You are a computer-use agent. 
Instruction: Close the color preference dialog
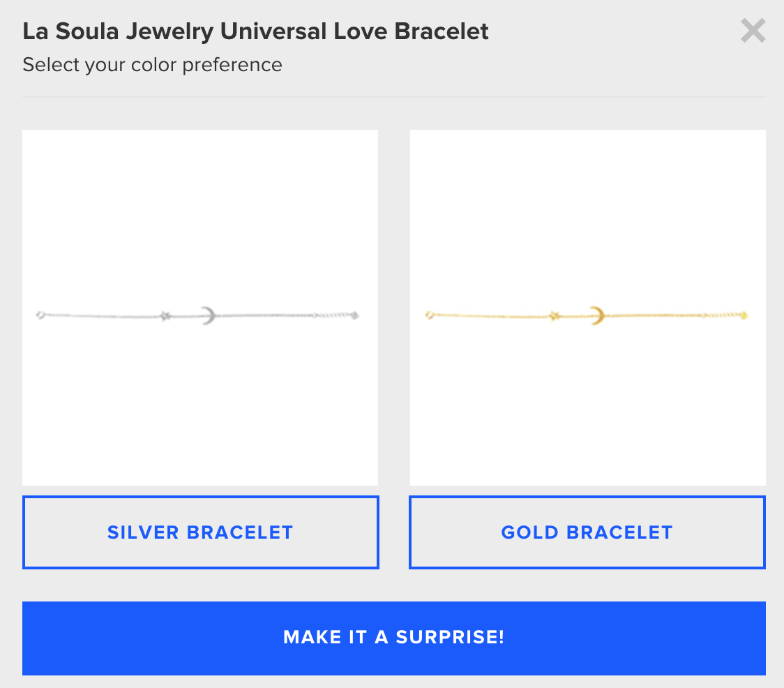click(x=753, y=31)
